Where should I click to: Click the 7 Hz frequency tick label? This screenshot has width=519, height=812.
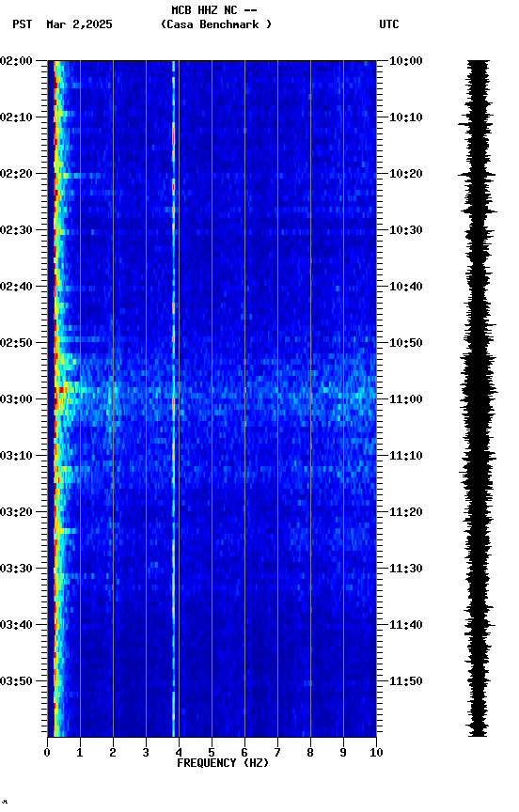click(277, 753)
